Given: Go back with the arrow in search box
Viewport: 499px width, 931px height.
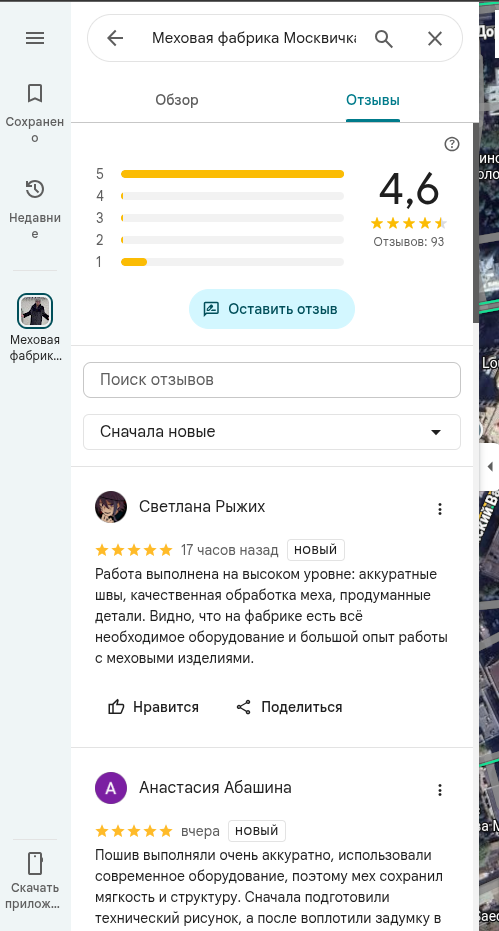Looking at the screenshot, I should click(115, 39).
